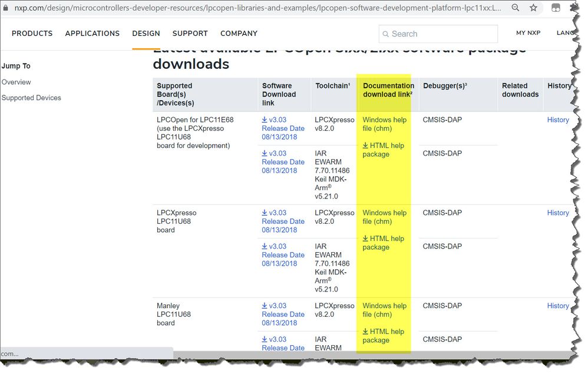Open Windows help file (chm) for LPCXpresso LPC11U68
The width and height of the screenshot is (588, 374).
pyautogui.click(x=384, y=217)
